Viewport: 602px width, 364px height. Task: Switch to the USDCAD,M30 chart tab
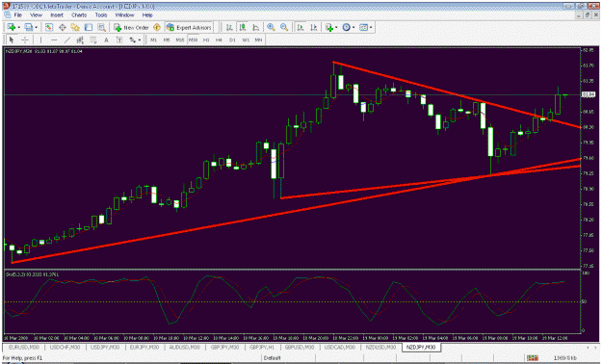(340, 347)
